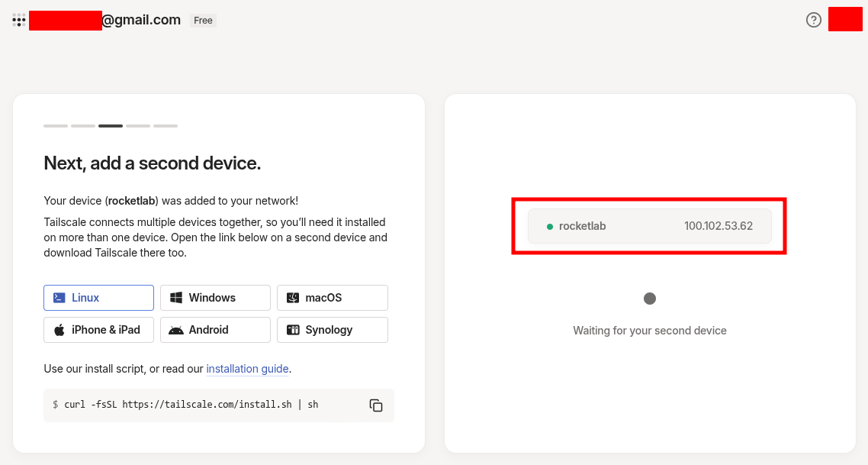Jump to the first onboarding step bar

click(x=56, y=125)
